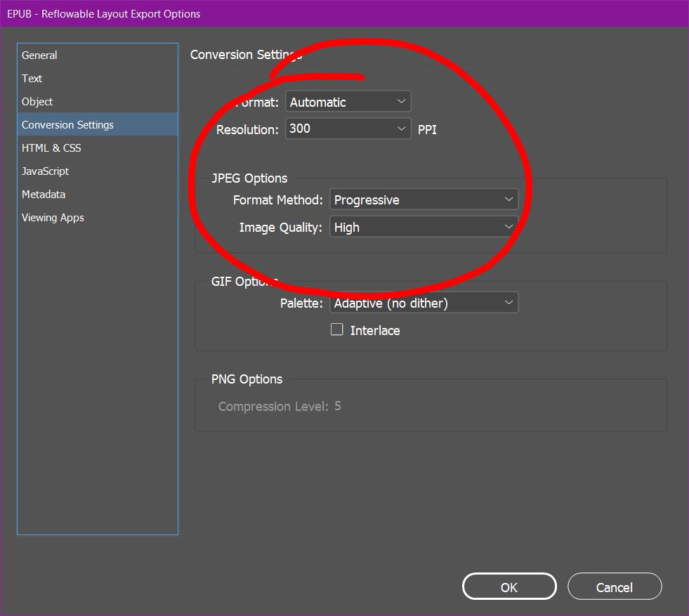This screenshot has height=616, width=689.
Task: Select the Object settings page
Action: 37,101
